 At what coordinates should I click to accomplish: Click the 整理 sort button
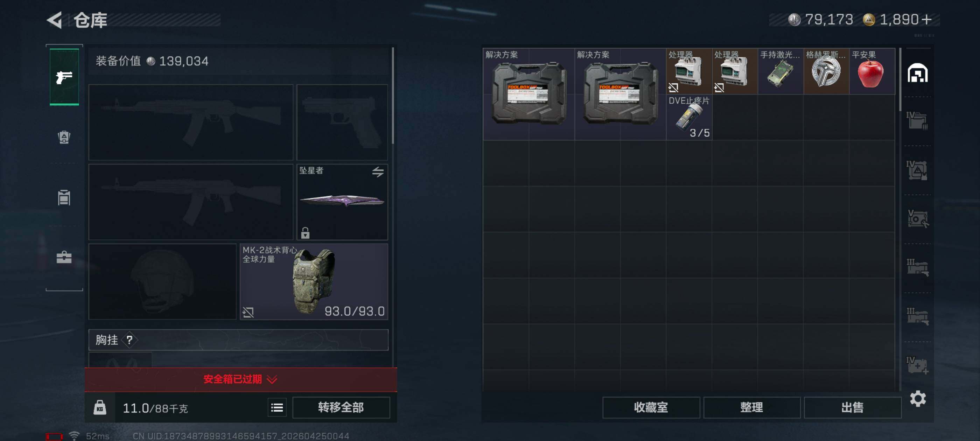click(752, 407)
